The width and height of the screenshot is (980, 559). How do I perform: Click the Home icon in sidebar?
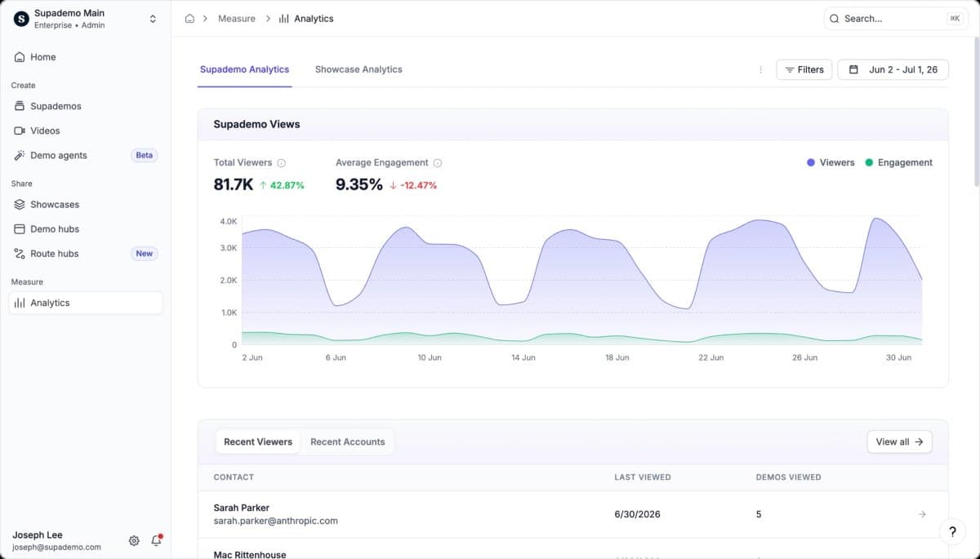(x=20, y=57)
